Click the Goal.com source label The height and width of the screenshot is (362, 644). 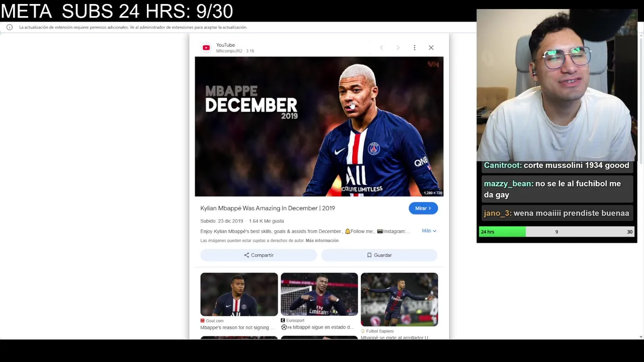pyautogui.click(x=212, y=321)
